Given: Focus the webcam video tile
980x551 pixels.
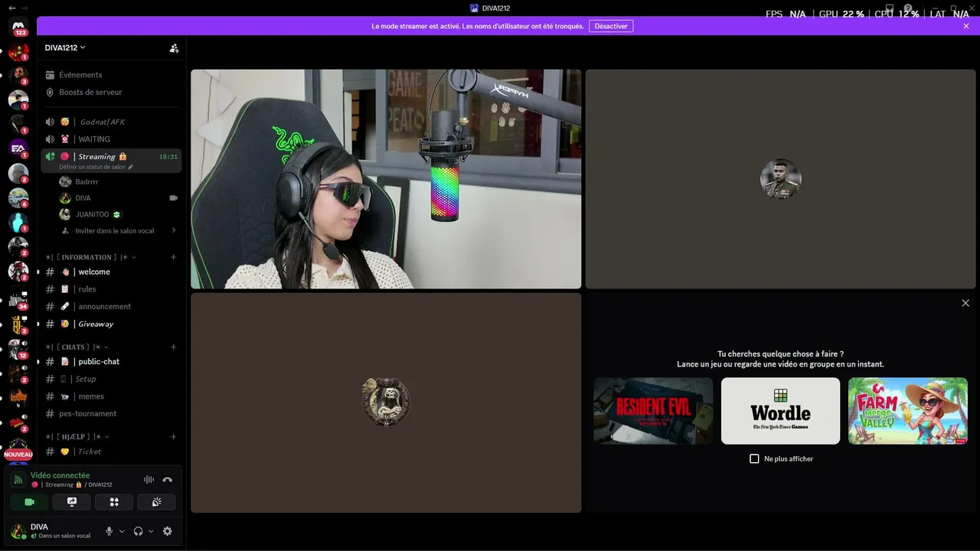Looking at the screenshot, I should point(386,179).
